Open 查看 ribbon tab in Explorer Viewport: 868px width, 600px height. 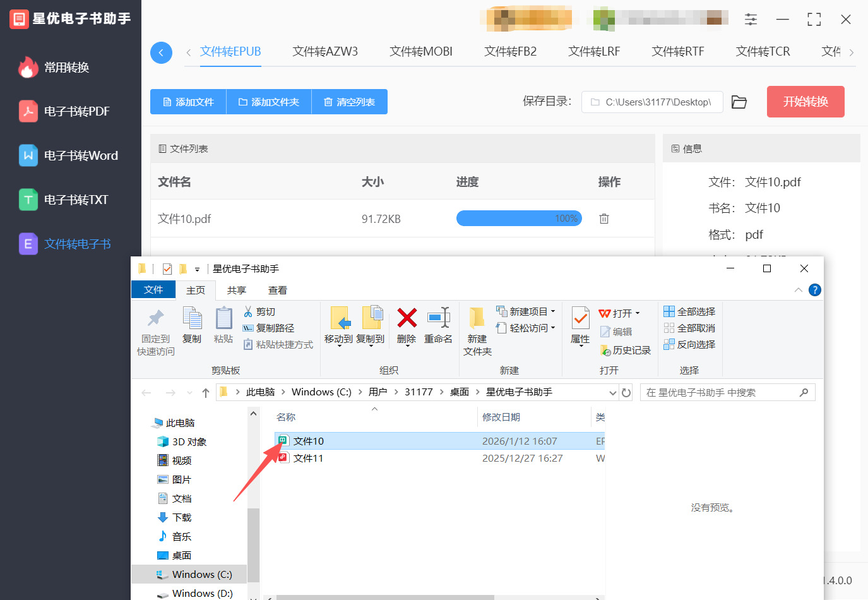point(277,290)
